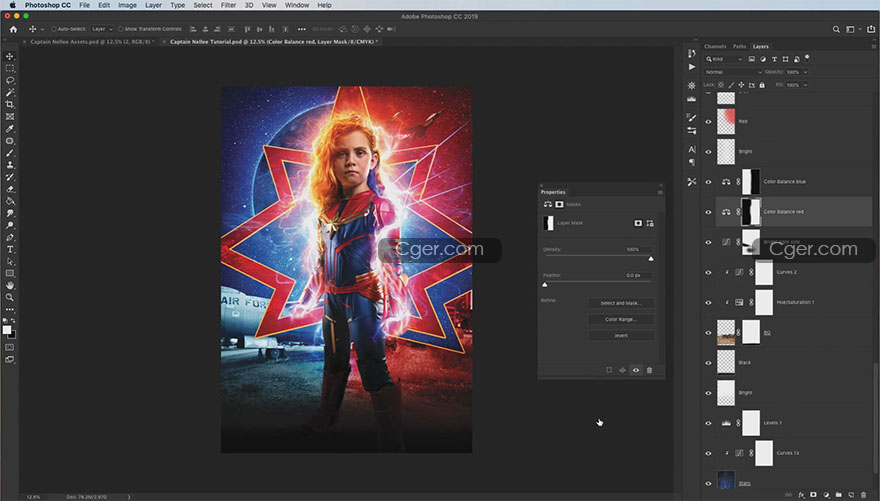The image size is (880, 501).
Task: Open the Image menu
Action: [127, 5]
